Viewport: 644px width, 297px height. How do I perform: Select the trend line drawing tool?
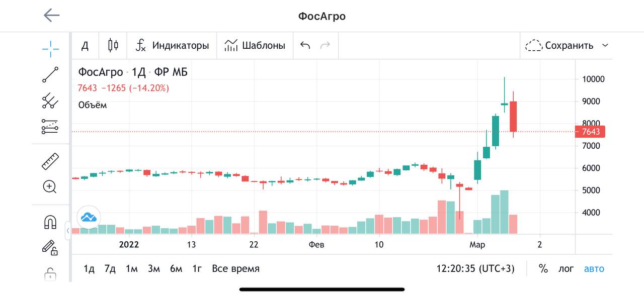pos(50,75)
